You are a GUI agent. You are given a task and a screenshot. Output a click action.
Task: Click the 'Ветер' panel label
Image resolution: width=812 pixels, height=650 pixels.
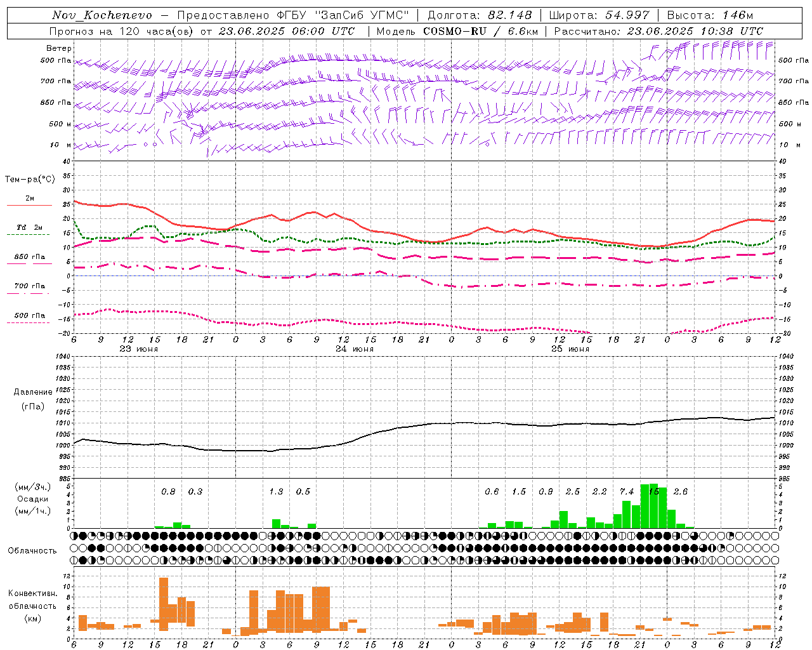[58, 48]
